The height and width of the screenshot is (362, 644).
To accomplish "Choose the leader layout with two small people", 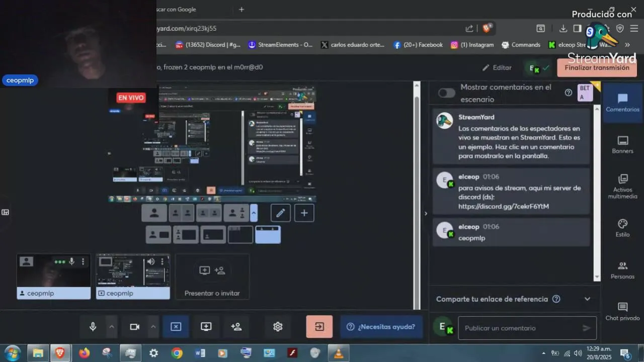I will click(x=236, y=213).
